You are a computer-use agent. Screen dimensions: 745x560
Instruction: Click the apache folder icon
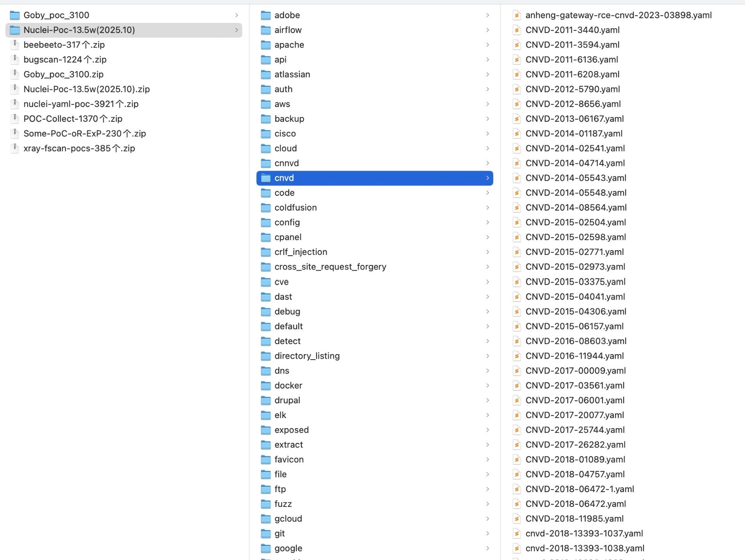click(x=266, y=45)
